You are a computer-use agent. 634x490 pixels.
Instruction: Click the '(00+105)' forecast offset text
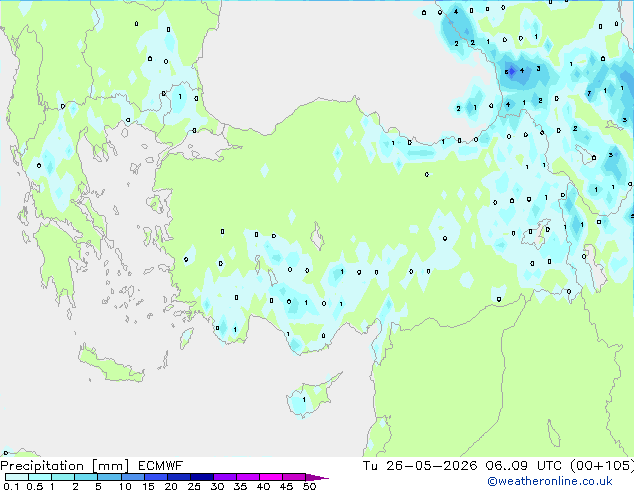[x=601, y=466]
